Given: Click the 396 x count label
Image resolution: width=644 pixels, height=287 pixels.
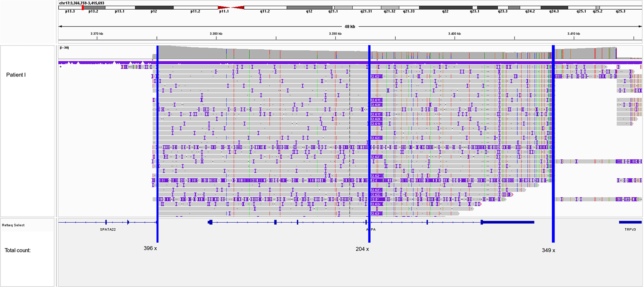Looking at the screenshot, I should [x=150, y=248].
